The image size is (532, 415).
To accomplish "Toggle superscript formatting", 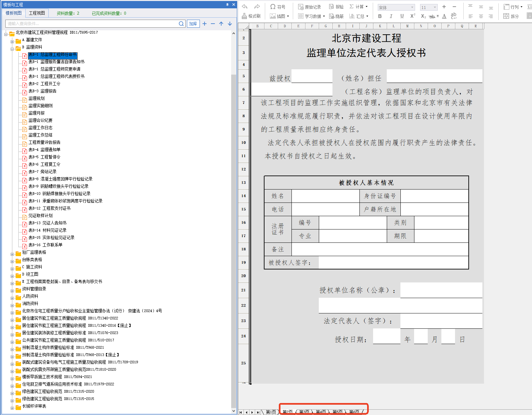I will click(x=412, y=16).
